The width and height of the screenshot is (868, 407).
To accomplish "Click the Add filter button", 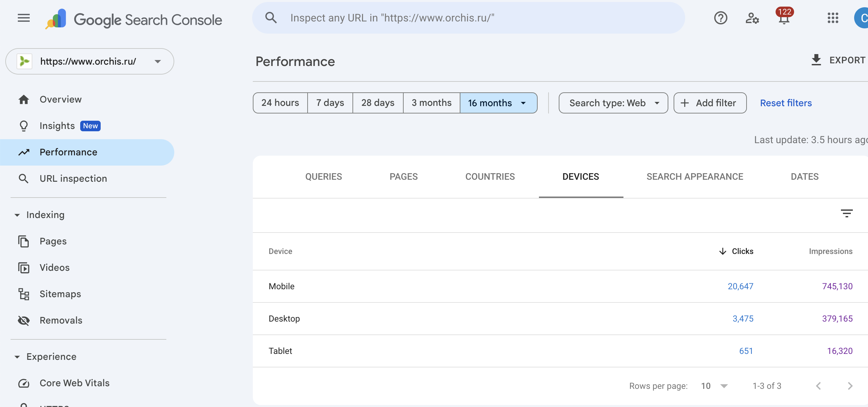I will click(x=710, y=103).
